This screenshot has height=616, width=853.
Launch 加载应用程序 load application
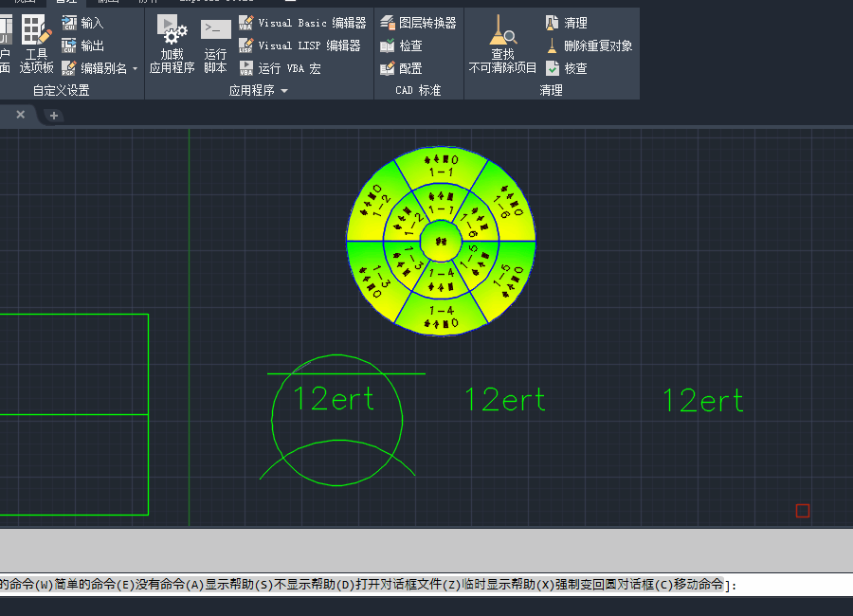click(172, 45)
